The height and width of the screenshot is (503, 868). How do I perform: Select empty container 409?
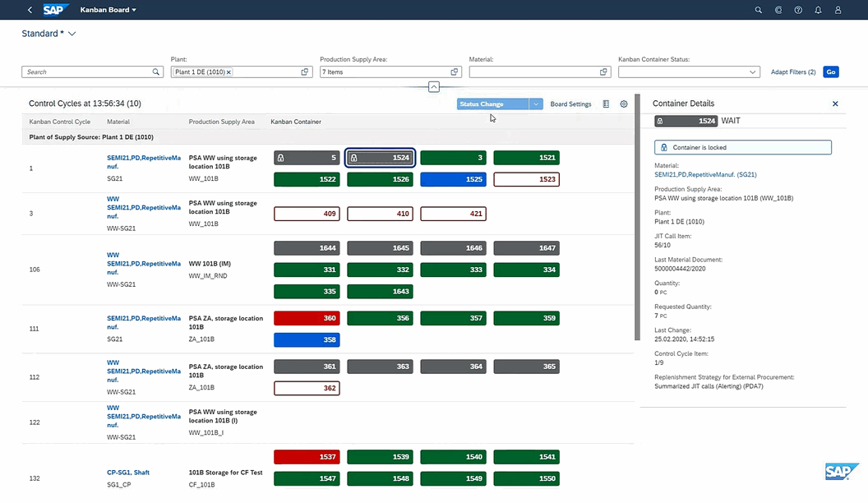pos(307,214)
